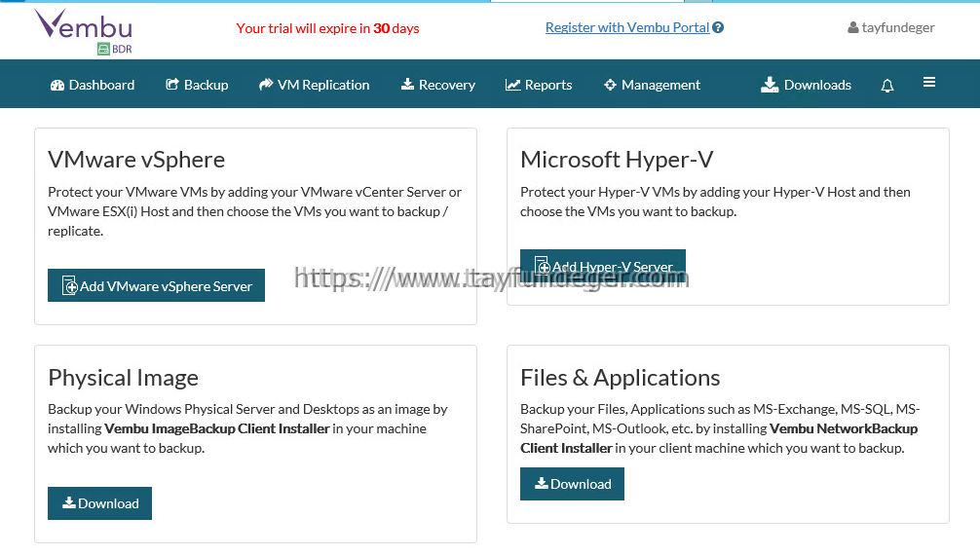980x555 pixels.
Task: Download the Physical Image client installer
Action: [100, 503]
